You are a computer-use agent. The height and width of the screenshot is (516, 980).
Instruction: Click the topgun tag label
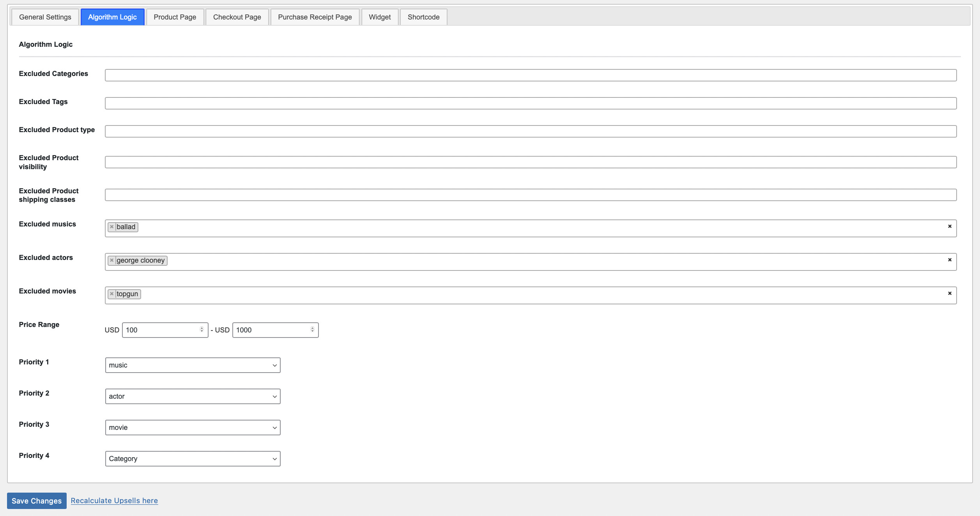pyautogui.click(x=127, y=294)
